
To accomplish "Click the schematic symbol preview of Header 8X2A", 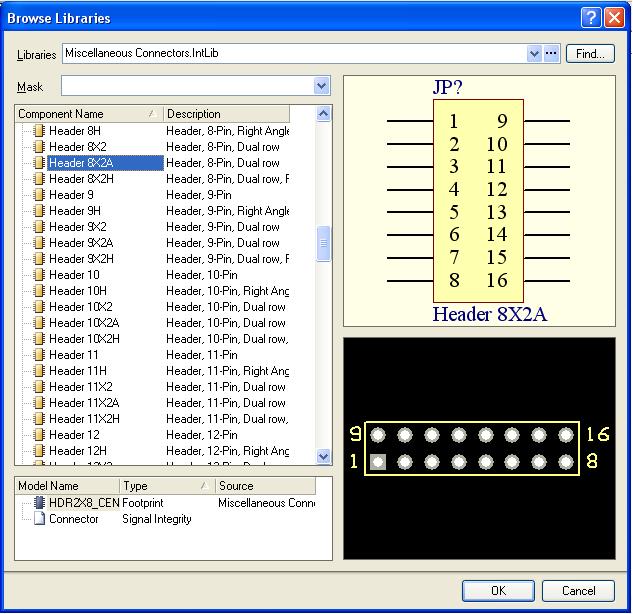I will [x=479, y=201].
